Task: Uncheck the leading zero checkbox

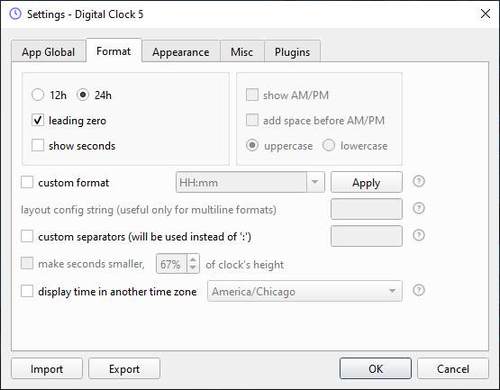Action: (x=37, y=120)
